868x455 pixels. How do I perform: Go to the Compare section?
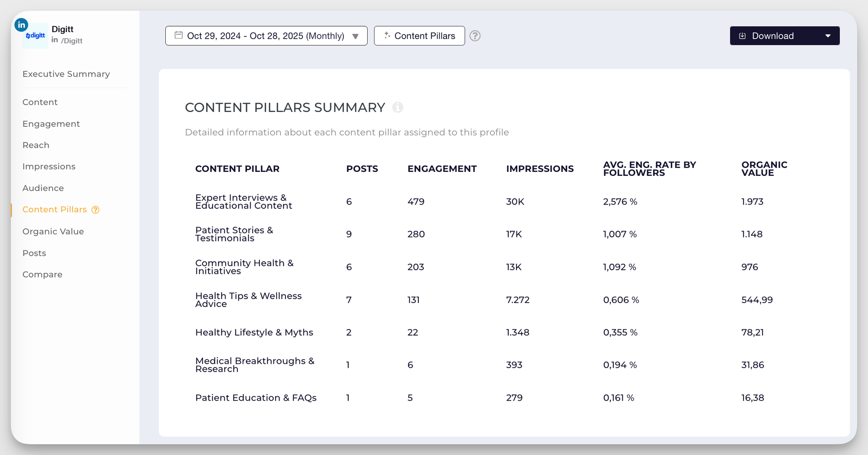[x=42, y=274]
